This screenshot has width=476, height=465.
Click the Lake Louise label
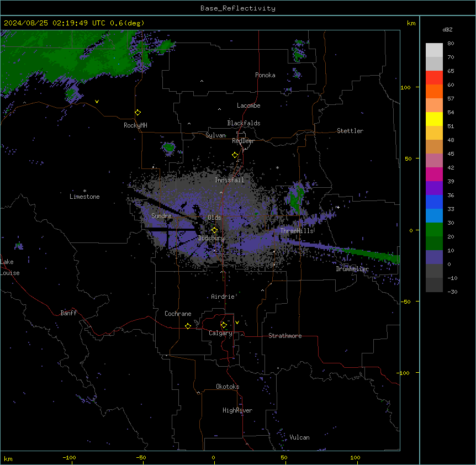click(10, 267)
